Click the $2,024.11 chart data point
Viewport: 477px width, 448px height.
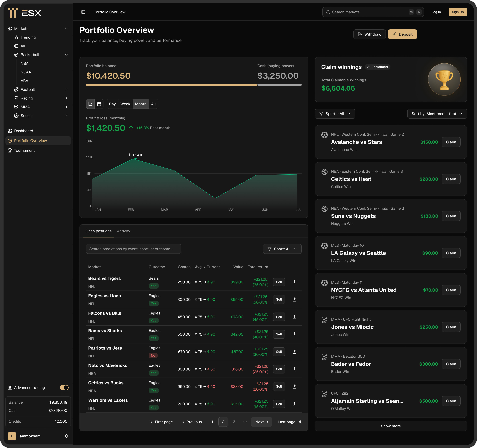coord(136,159)
